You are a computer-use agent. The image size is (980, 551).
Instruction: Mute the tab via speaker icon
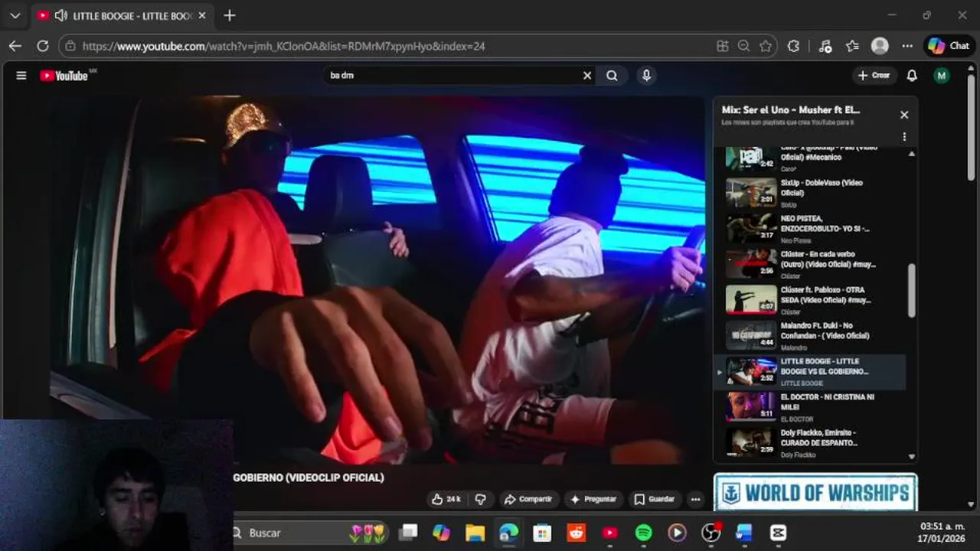click(x=60, y=15)
